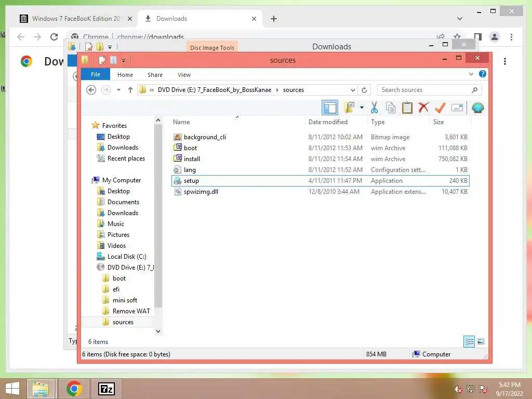
Task: Select the background_cli bitmap file
Action: [x=320, y=137]
